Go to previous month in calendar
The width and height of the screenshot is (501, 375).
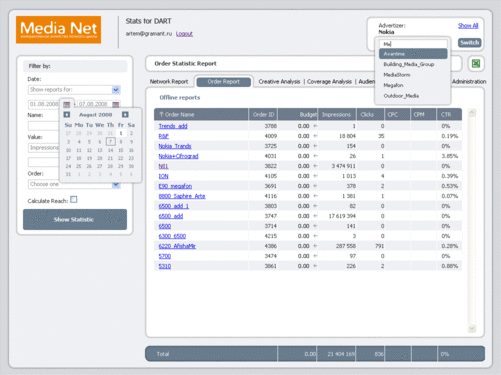click(67, 115)
